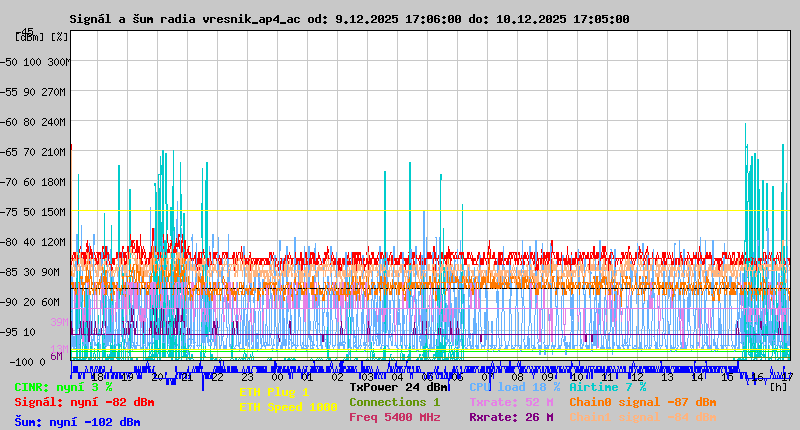Select the red Signál legend entry
800x430 pixels.
pos(84,402)
